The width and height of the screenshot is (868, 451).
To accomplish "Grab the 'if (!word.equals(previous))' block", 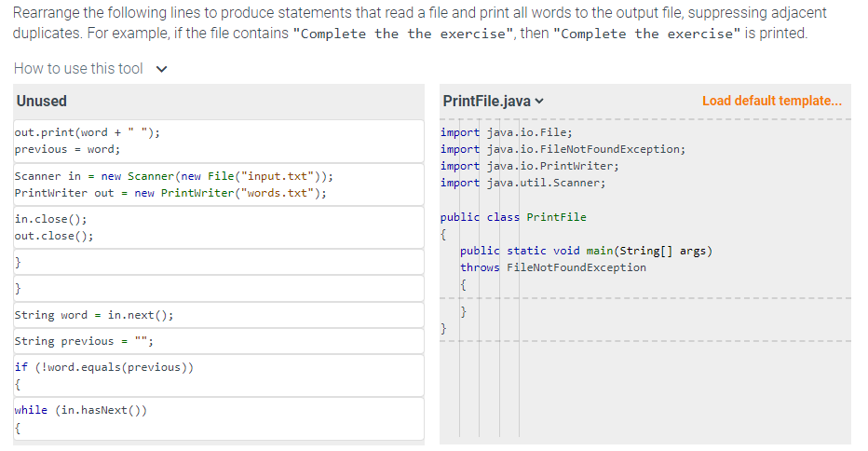I will [219, 375].
